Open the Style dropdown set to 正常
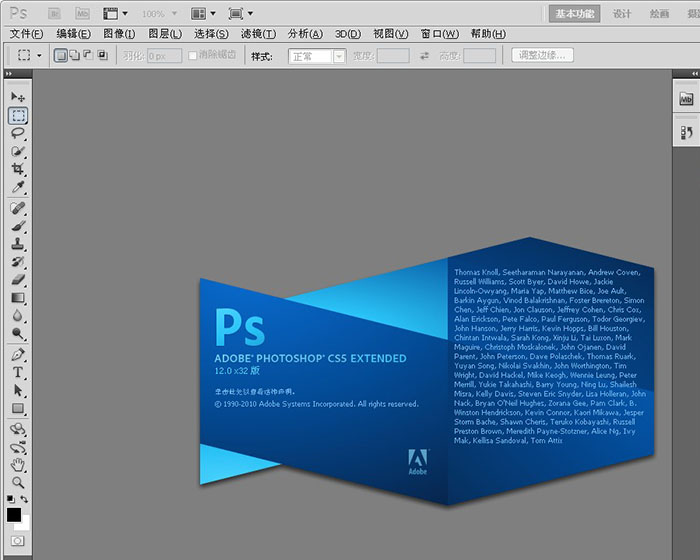Screen dimensions: 700x560 (317, 56)
